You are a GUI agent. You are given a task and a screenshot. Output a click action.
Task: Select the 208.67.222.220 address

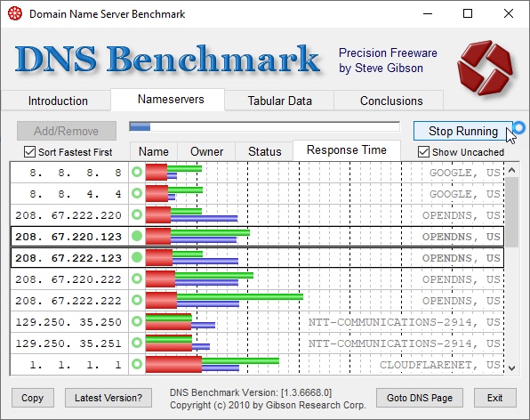coord(69,215)
